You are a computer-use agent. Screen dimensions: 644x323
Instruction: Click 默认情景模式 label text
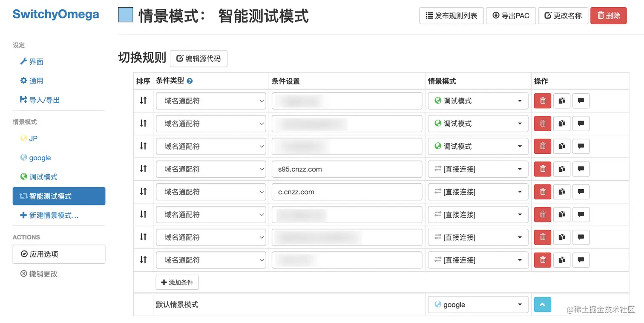[x=177, y=305]
